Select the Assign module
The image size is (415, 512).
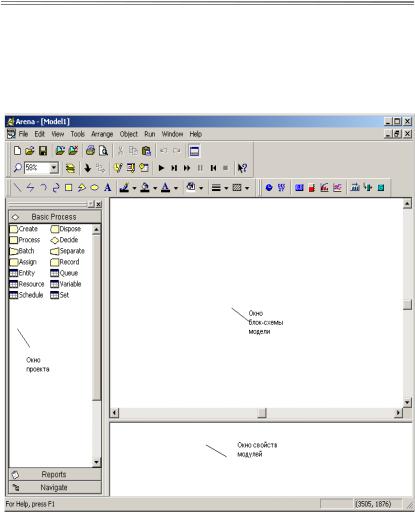(23, 262)
